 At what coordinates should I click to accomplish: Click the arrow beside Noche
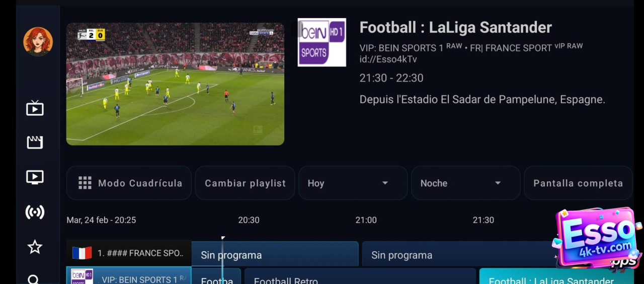coord(498,183)
